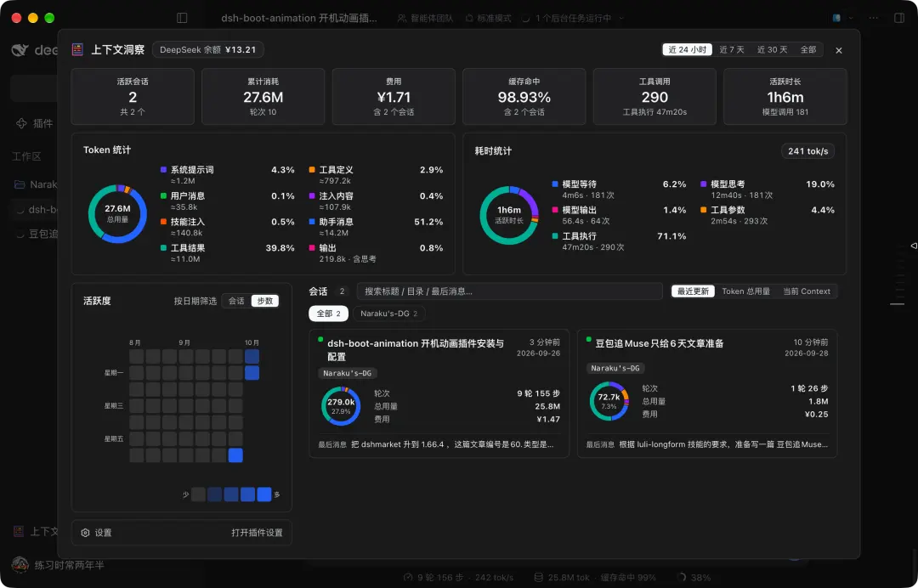This screenshot has width=918, height=588.
Task: Select the 近 30 天 time range tab
Action: 772,50
